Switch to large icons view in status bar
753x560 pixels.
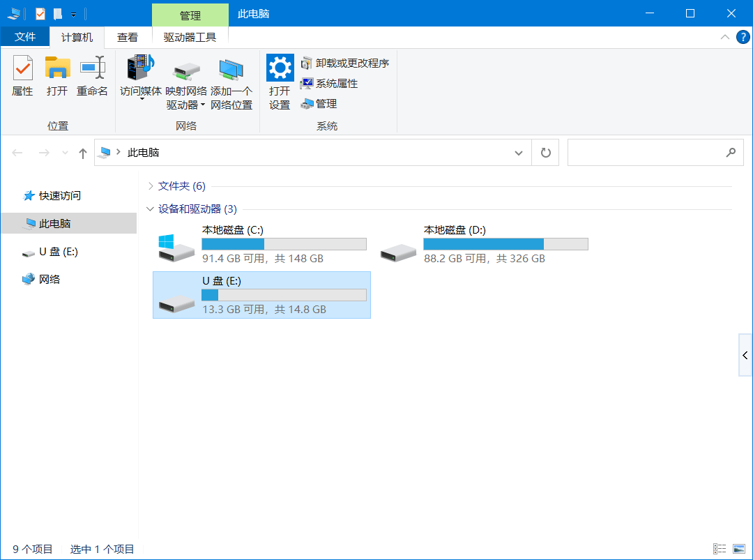coord(738,548)
